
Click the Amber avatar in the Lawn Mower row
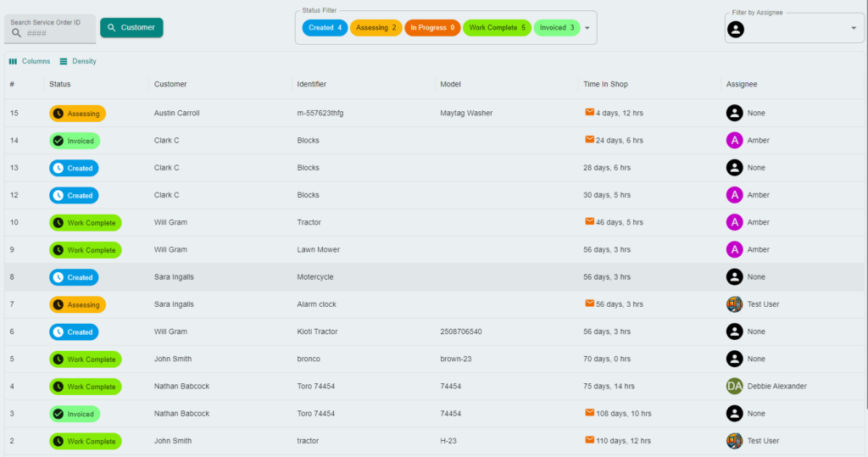point(735,249)
